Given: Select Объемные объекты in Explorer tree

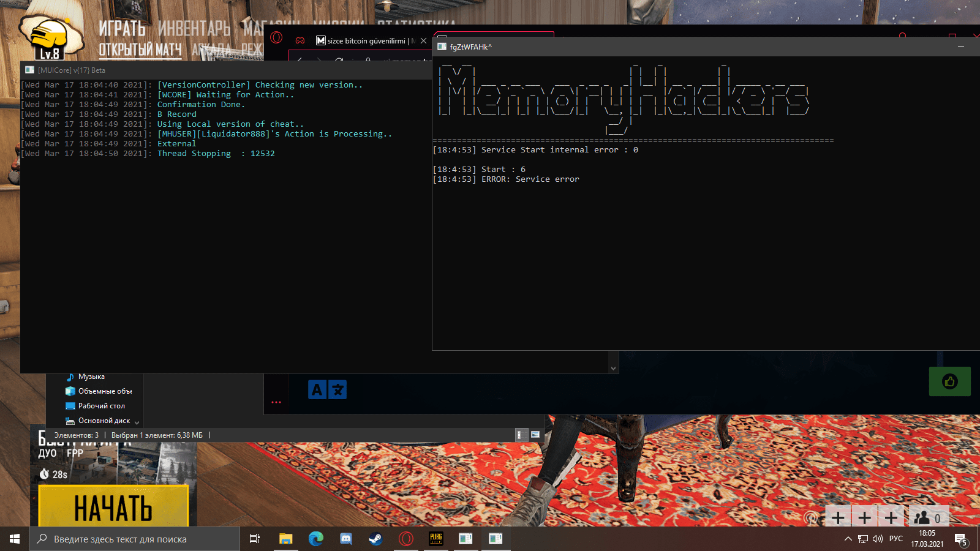Looking at the screenshot, I should pos(98,391).
